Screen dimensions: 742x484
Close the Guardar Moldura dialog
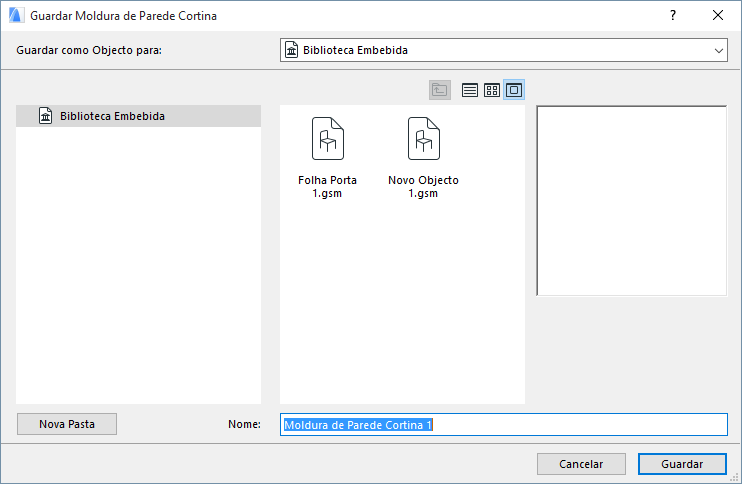[x=718, y=16]
